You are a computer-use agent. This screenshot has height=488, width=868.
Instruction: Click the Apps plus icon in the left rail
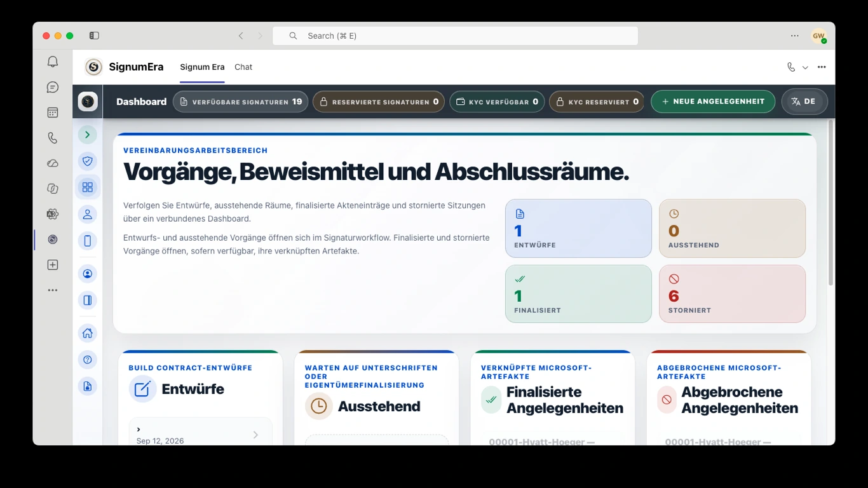tap(53, 265)
